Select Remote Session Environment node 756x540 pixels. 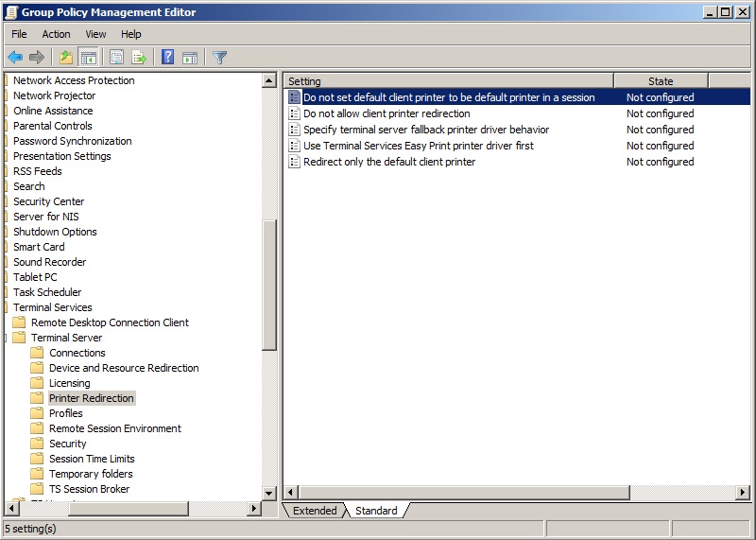(114, 428)
